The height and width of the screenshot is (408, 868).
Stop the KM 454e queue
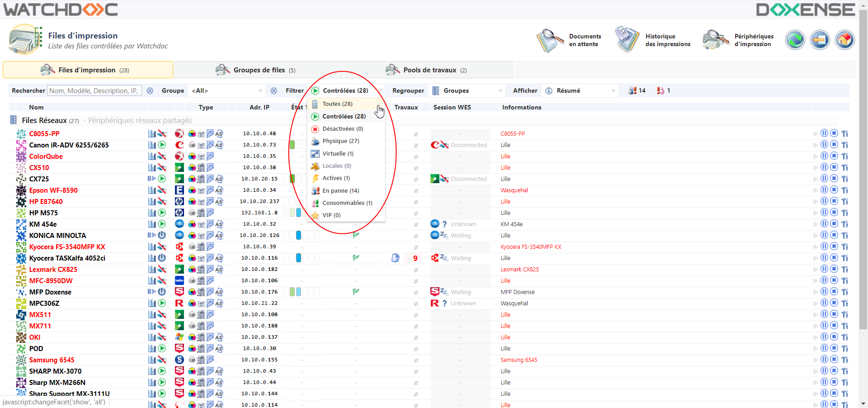[834, 223]
